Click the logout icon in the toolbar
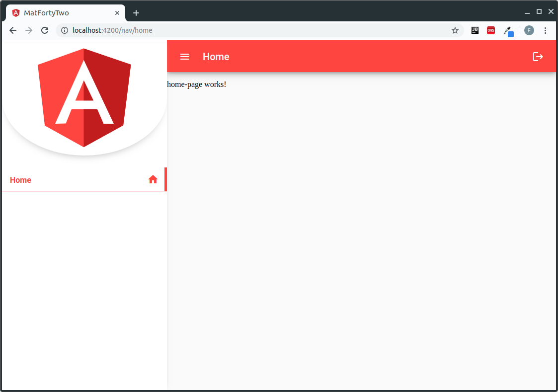The image size is (558, 392). [538, 57]
